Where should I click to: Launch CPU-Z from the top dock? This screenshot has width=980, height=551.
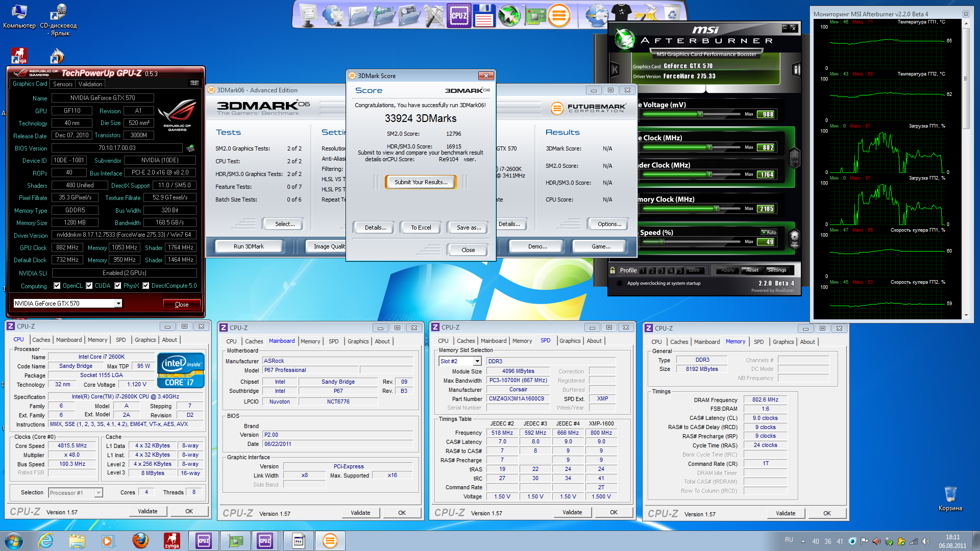pyautogui.click(x=459, y=15)
